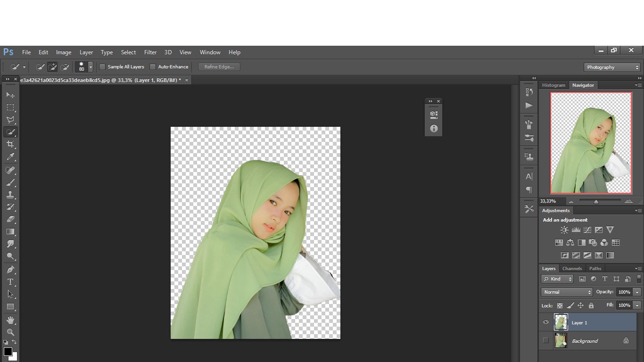Add a Color Balance adjustment
Image resolution: width=644 pixels, height=362 pixels.
tap(570, 243)
